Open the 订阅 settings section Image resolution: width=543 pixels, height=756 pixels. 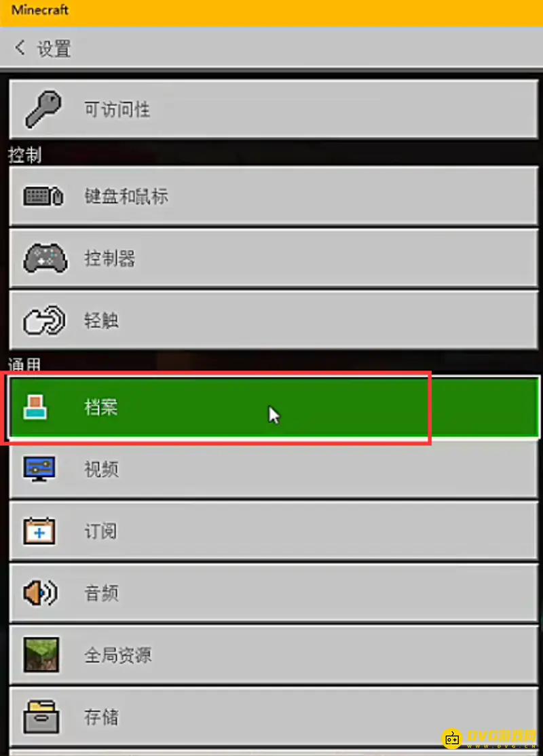274,531
